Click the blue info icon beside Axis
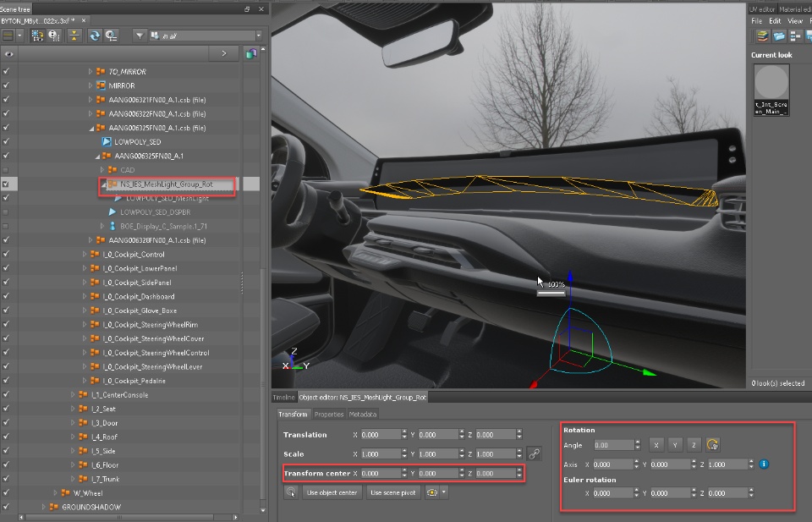This screenshot has width=812, height=522. [764, 464]
